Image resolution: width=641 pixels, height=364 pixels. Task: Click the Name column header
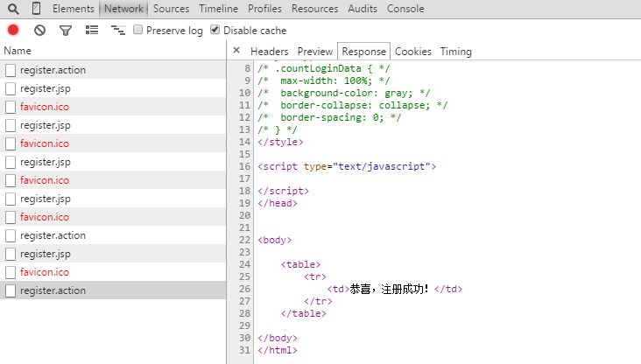coord(113,51)
